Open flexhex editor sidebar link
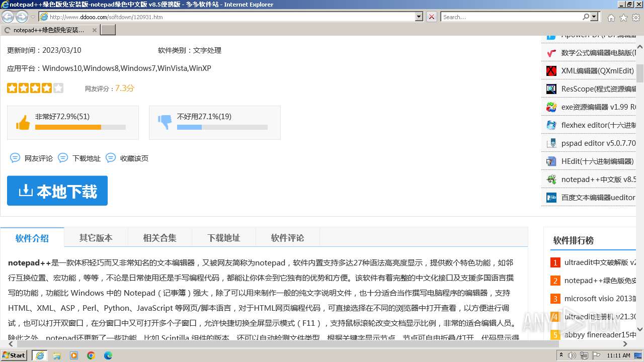Viewport: 644px width, 362px height. coord(599,125)
